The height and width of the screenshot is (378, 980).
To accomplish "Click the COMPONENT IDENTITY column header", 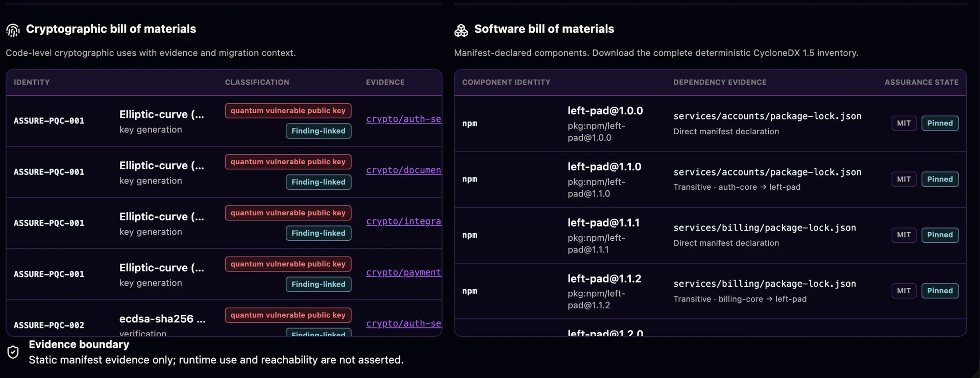I will click(x=506, y=82).
